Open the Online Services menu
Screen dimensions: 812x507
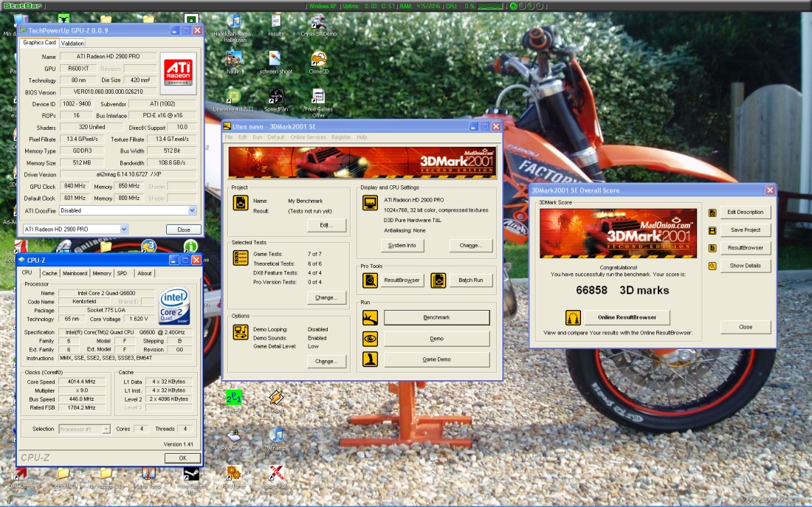click(x=308, y=137)
